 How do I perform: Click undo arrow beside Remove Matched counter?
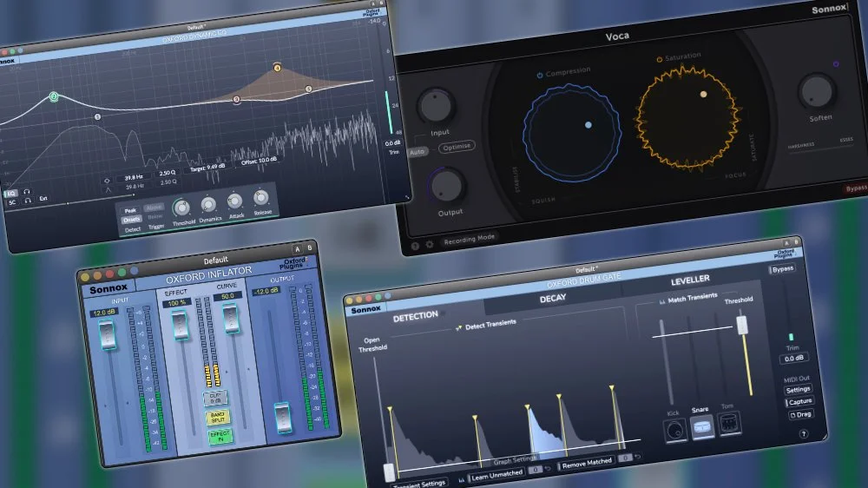tap(638, 457)
